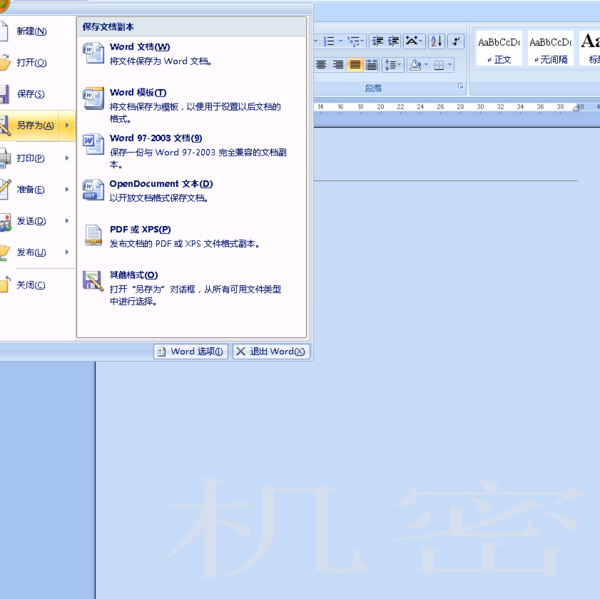This screenshot has height=599, width=600.
Task: Open 发布(U) menu item
Action: [38, 252]
